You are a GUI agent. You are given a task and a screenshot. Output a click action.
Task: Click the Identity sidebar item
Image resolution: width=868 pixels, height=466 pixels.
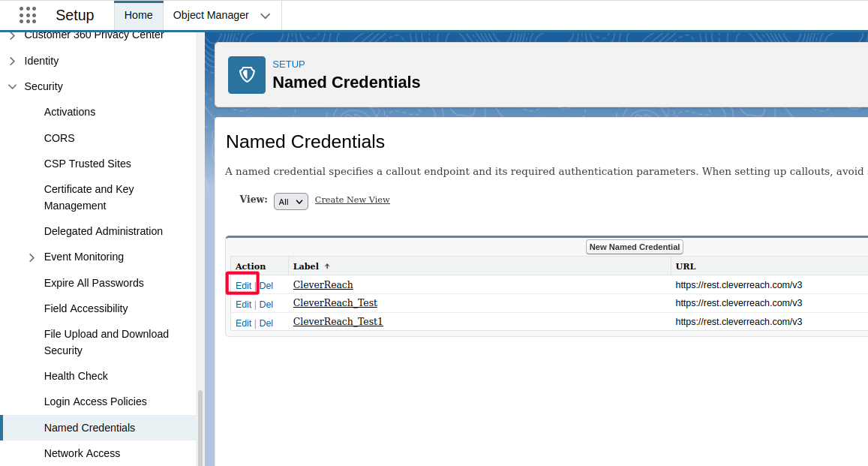coord(41,61)
